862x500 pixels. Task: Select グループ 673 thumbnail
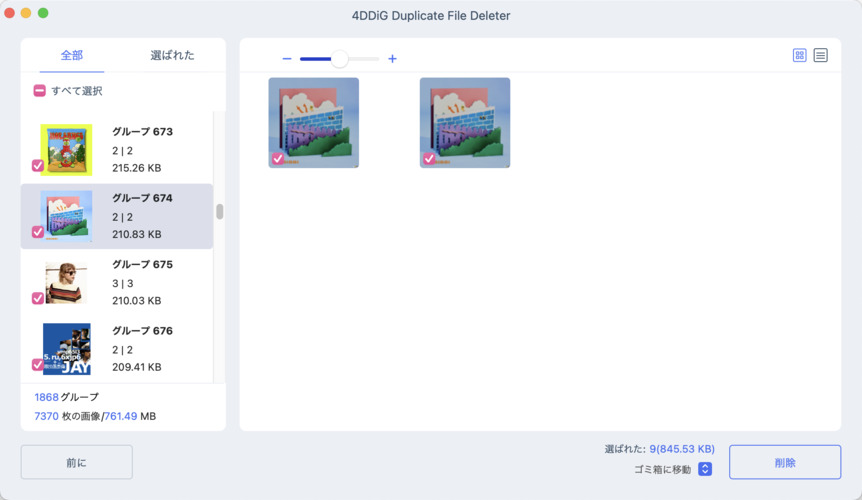click(67, 149)
